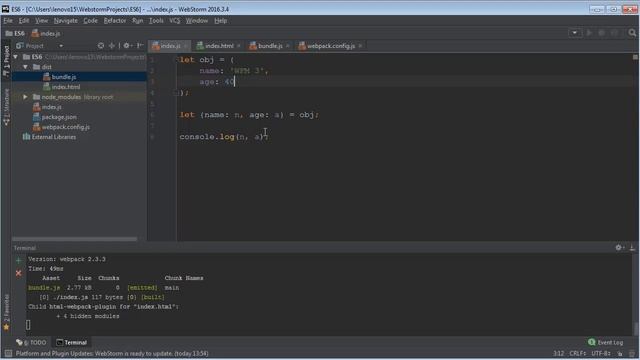640x360 pixels.
Task: Open the Window menu
Action: pos(197,20)
